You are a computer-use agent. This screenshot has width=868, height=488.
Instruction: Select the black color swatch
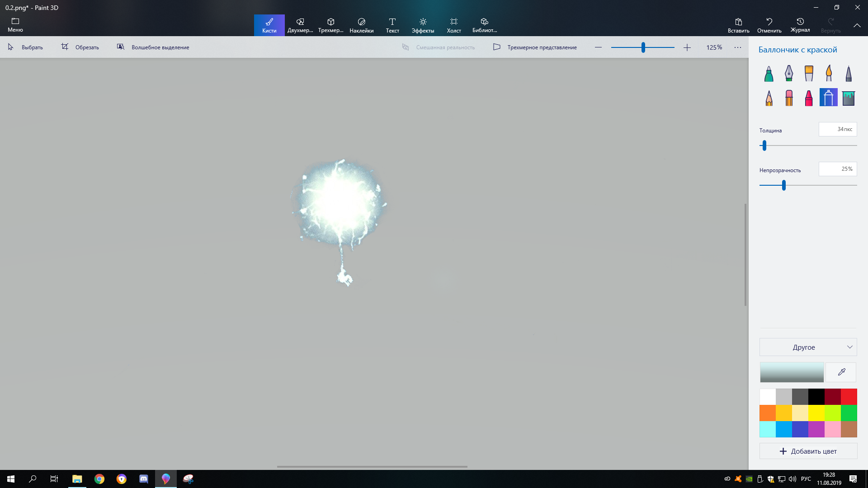pos(816,397)
